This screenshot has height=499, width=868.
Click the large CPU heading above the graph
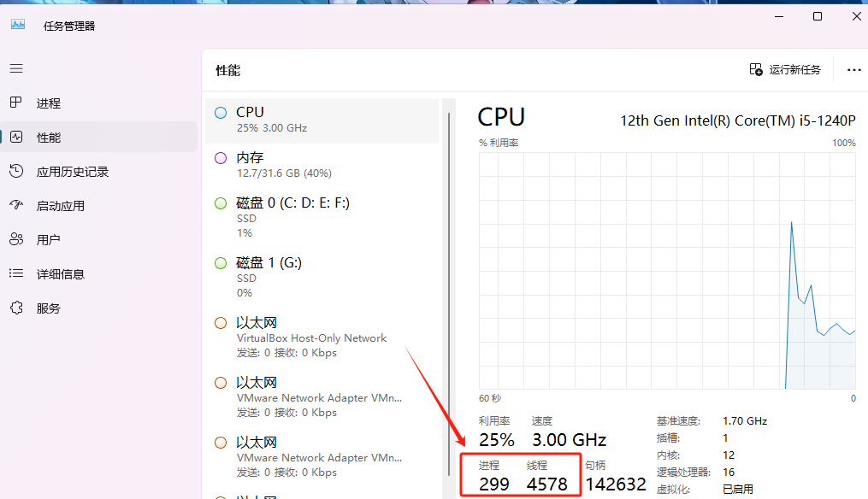click(x=501, y=117)
